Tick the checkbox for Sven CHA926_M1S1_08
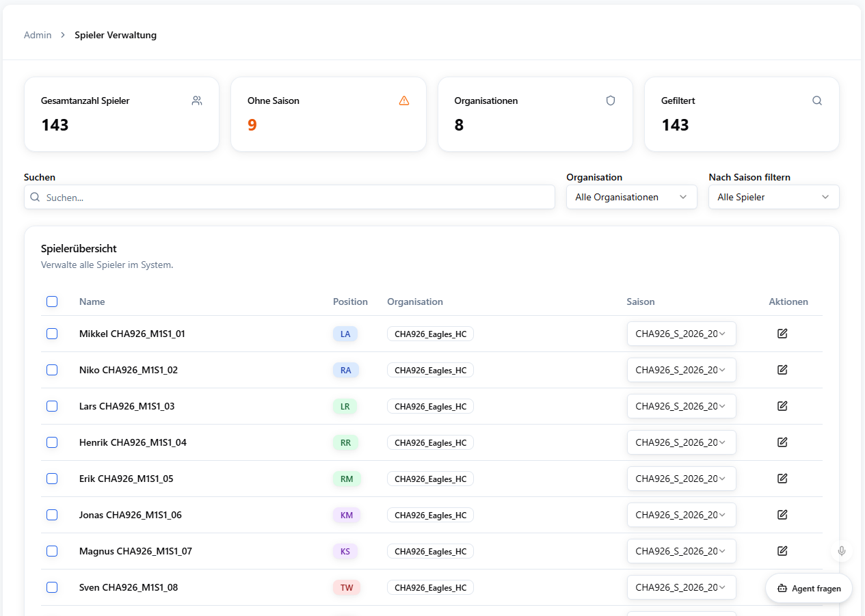The height and width of the screenshot is (616, 865). tap(52, 587)
